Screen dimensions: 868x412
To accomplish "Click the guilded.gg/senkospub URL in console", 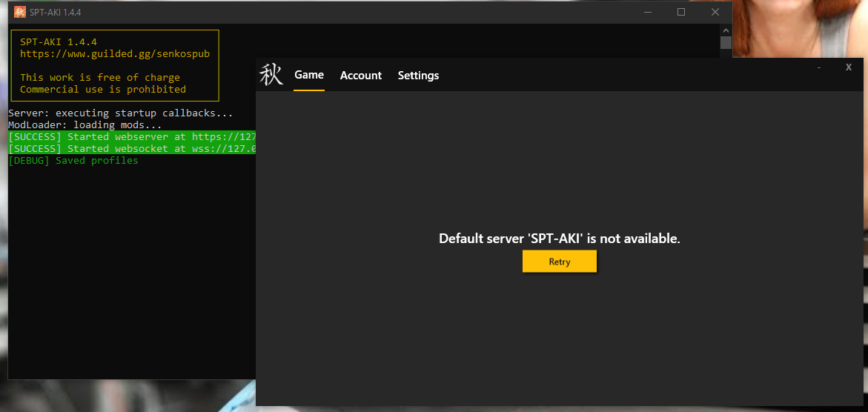I will [119, 54].
